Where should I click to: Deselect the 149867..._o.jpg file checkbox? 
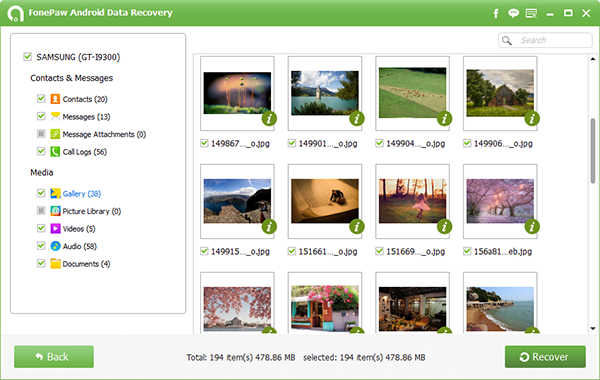pos(204,143)
